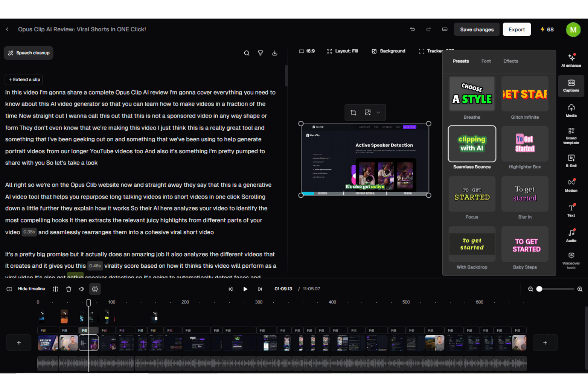This screenshot has width=588, height=392.
Task: Click the Save changes button
Action: [x=477, y=29]
